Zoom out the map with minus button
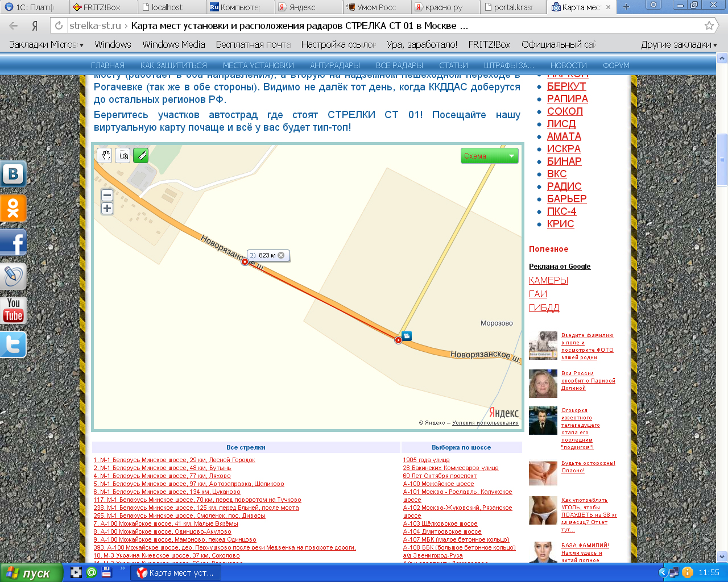728x582 pixels. (107, 195)
